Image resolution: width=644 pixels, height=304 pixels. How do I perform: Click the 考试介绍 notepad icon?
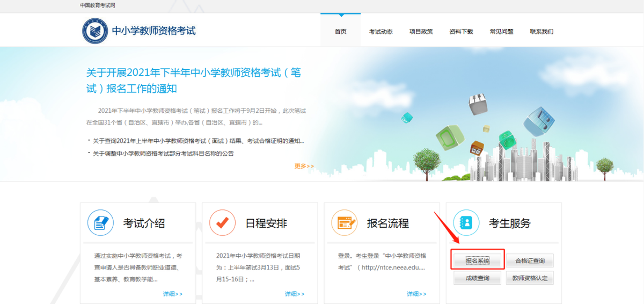100,222
